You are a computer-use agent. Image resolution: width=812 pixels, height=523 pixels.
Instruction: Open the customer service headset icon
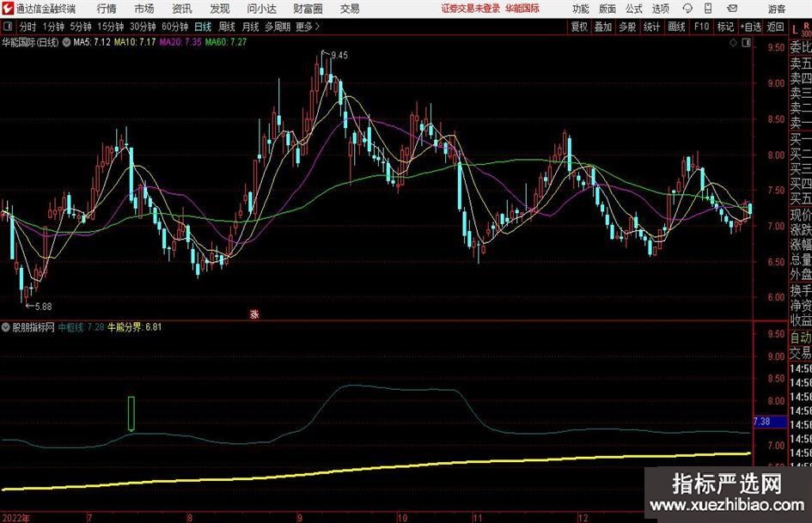coord(687,9)
